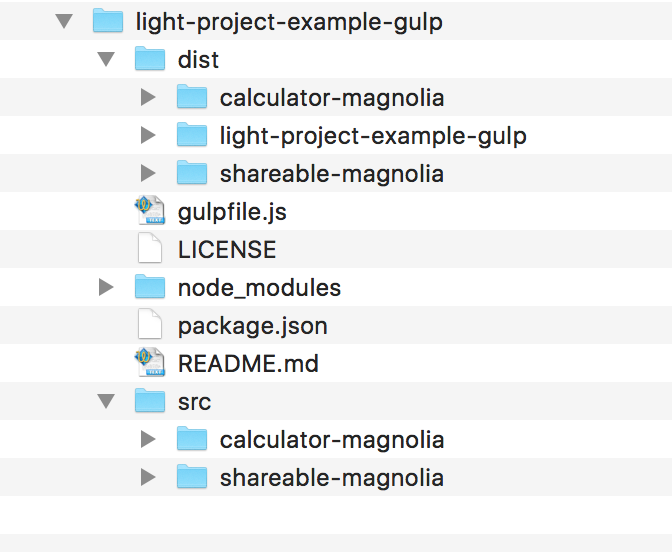Click the gulpfile.js file icon
The image size is (672, 552).
[x=149, y=211]
